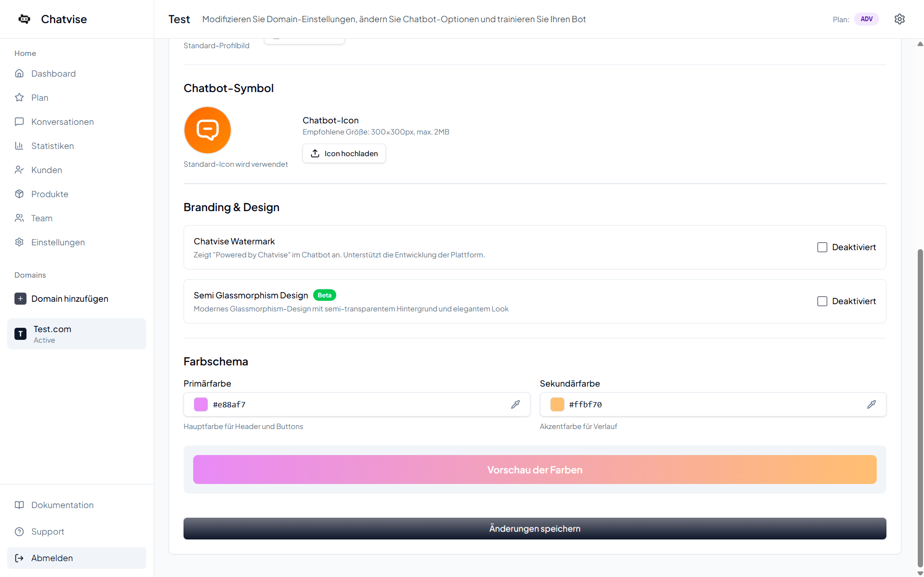Navigate to Einstellungen in sidebar
Screen dimensions: 924x577
point(58,242)
